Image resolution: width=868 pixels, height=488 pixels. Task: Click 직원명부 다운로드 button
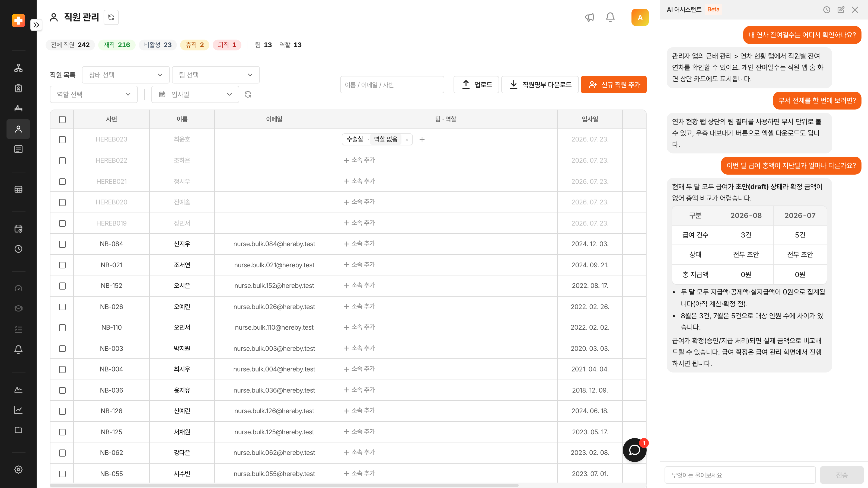[x=540, y=85]
